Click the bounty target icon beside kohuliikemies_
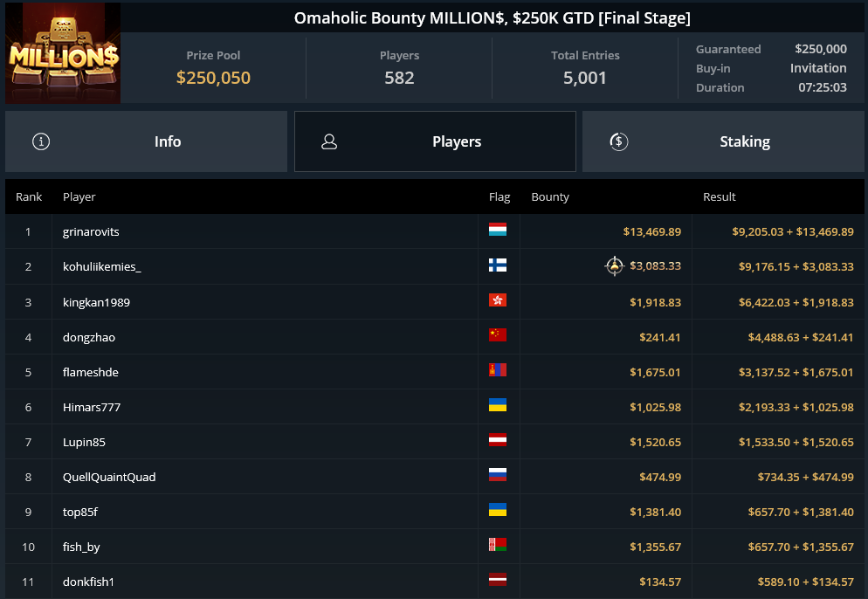Image resolution: width=868 pixels, height=599 pixels. pos(615,266)
